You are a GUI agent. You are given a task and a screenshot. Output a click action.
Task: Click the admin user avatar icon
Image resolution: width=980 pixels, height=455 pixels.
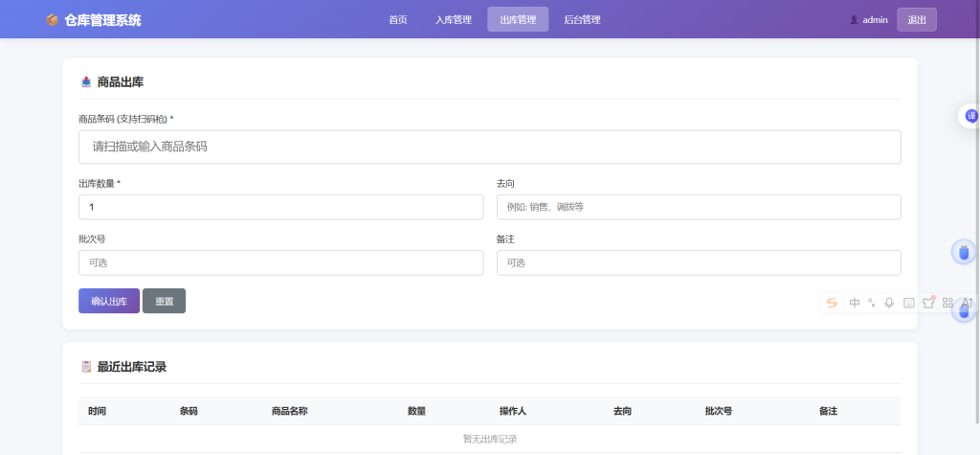(854, 20)
